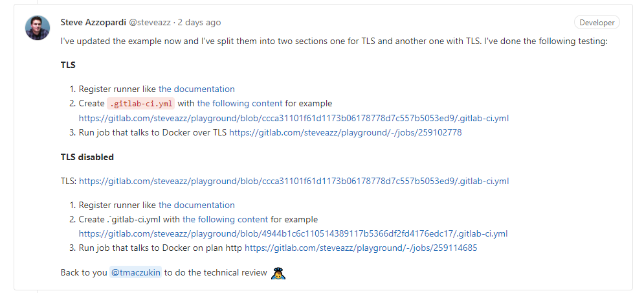This screenshot has height=293, width=644.
Task: Click the bold 'TLS disabled' heading
Action: 87,158
